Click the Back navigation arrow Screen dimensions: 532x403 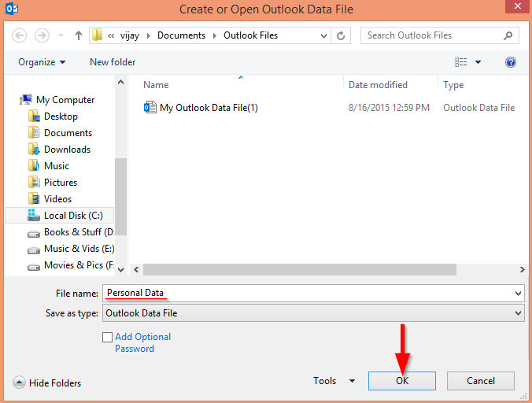click(x=20, y=35)
